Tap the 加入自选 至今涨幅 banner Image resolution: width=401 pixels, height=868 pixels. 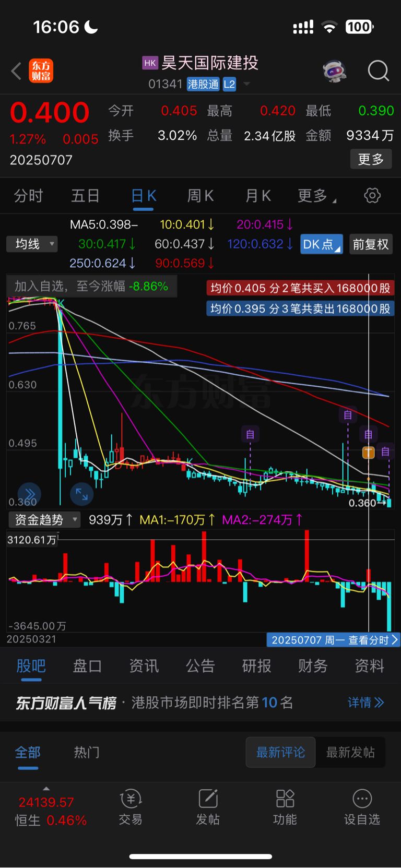pos(91,286)
